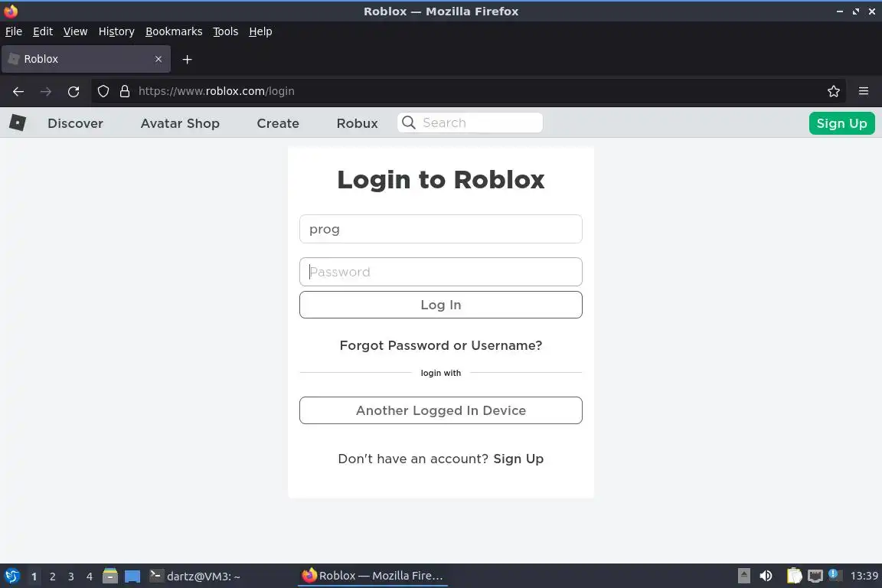Switch to workspace 4
The width and height of the screenshot is (882, 588).
(x=90, y=577)
